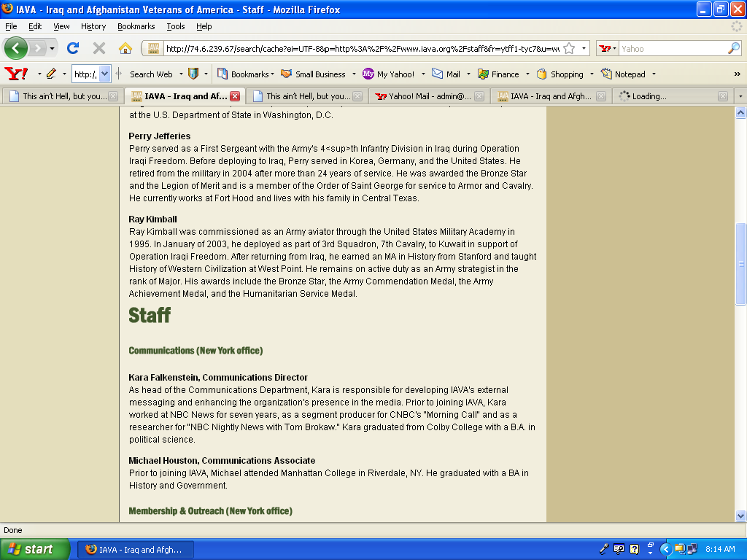
Task: Click the Yahoo! logo on toolbar
Action: point(16,74)
